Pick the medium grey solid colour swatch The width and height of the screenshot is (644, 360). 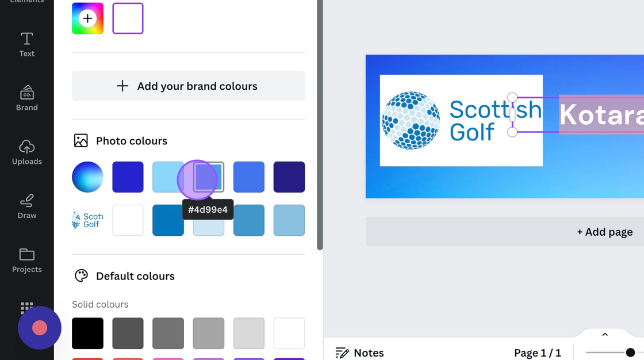click(168, 334)
